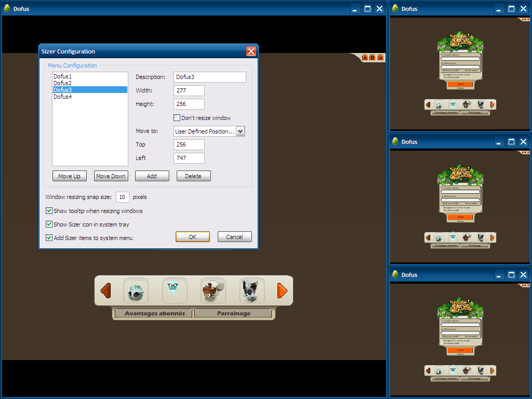Select the turquoise ghost character in the main Dofus window

point(175,291)
